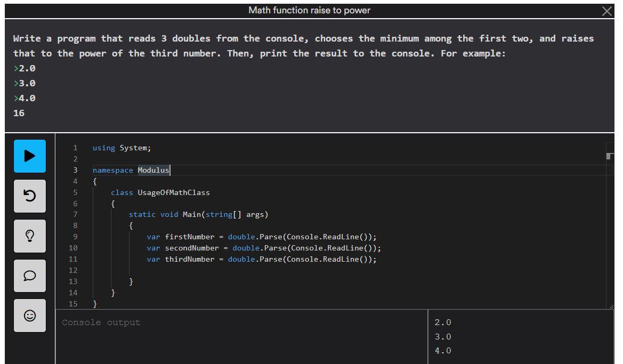Viewport: 623px width, 364px height.
Task: Click the resize grip at editor corner
Action: (611, 306)
